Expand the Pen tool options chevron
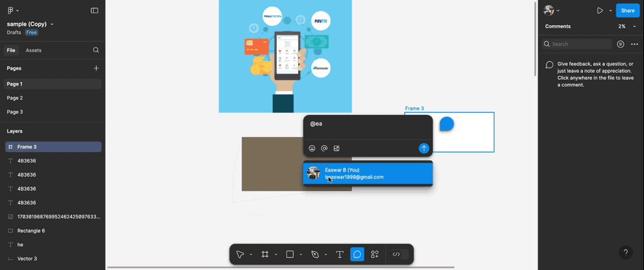The height and width of the screenshot is (270, 644). pos(326,254)
